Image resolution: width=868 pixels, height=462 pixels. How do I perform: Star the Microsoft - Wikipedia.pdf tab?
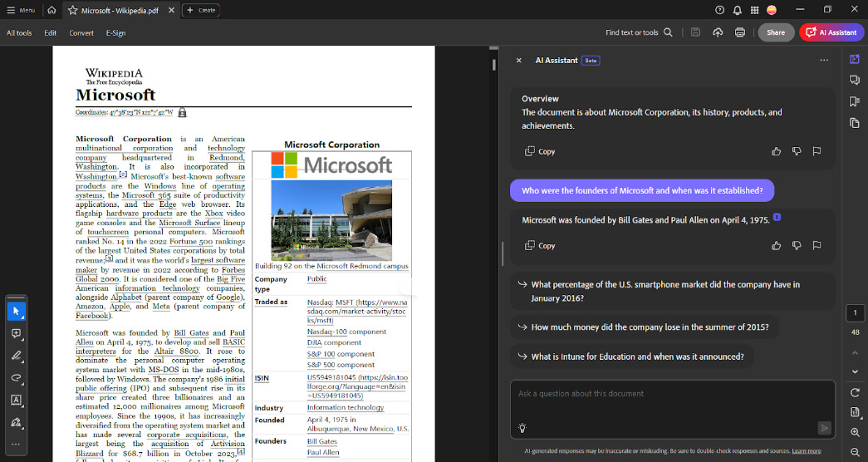pyautogui.click(x=72, y=10)
